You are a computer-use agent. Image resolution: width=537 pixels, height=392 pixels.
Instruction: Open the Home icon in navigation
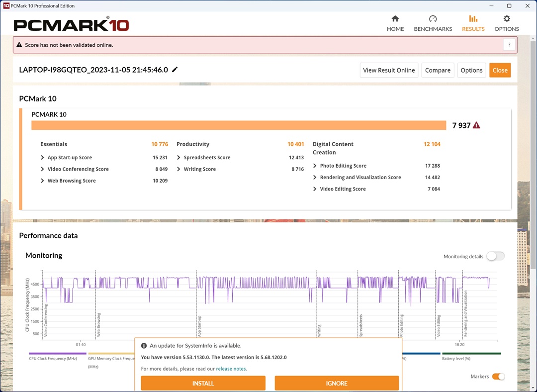395,18
